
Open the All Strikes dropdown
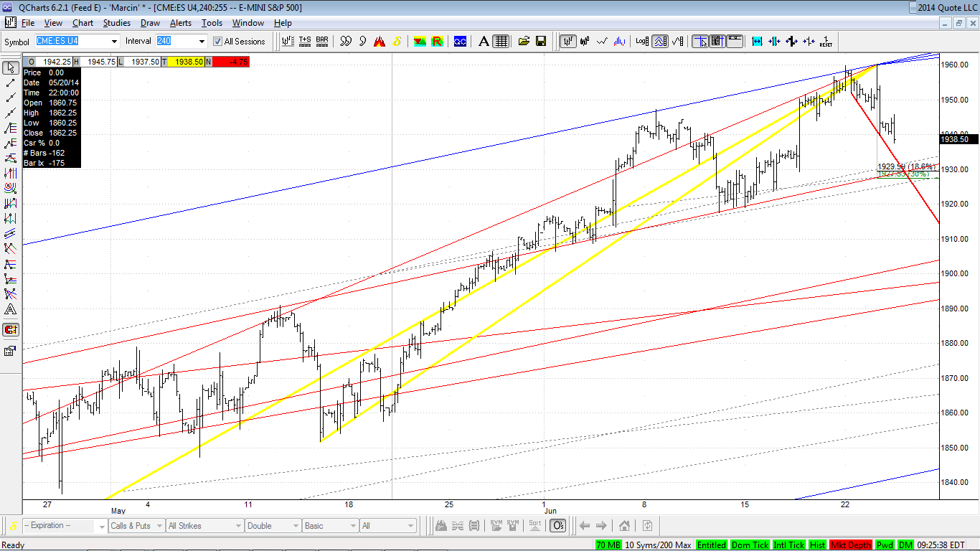coord(204,526)
